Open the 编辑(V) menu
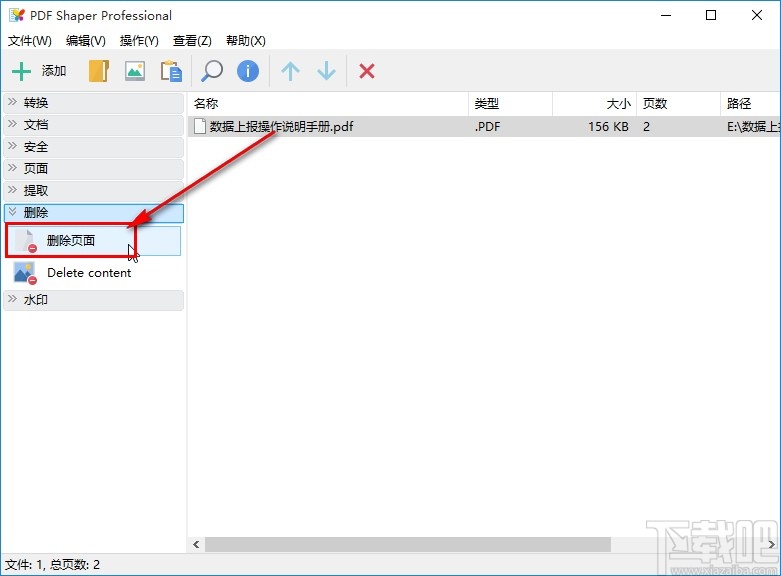This screenshot has width=781, height=576. pos(86,41)
